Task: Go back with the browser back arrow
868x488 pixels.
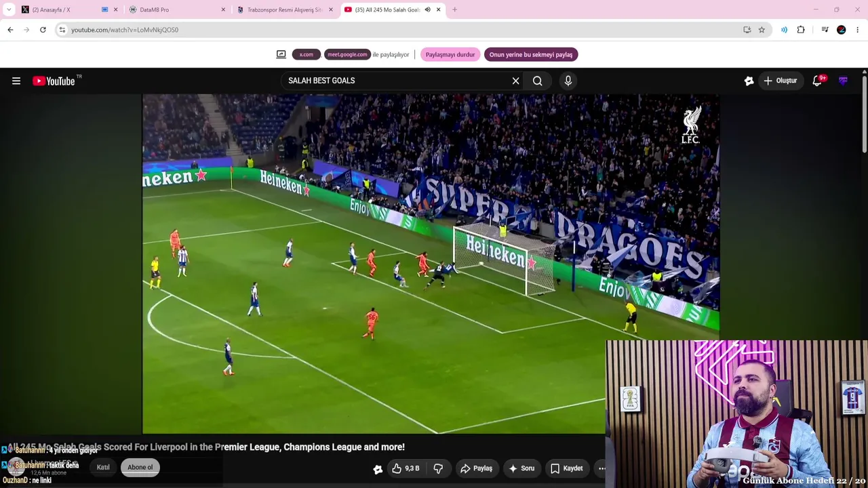Action: pos(10,30)
